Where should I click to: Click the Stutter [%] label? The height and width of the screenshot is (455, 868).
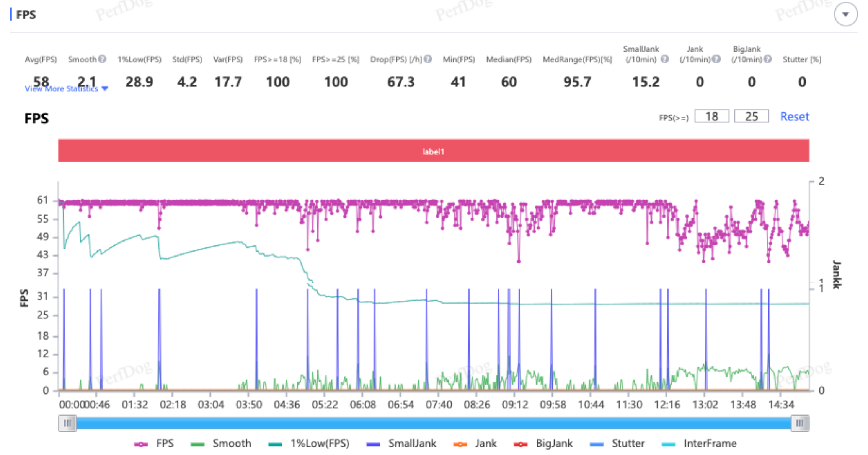point(802,59)
